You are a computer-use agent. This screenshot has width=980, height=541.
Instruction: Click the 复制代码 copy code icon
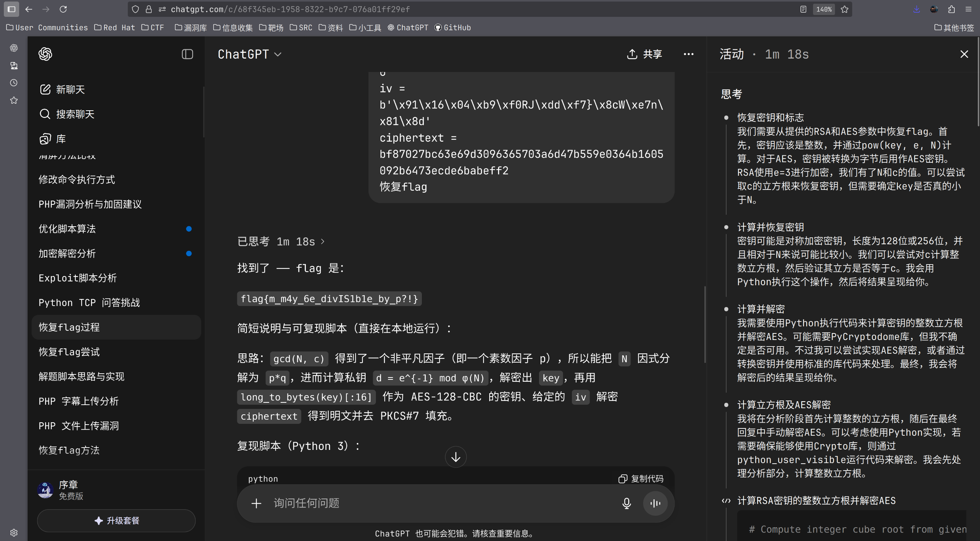[x=622, y=479]
